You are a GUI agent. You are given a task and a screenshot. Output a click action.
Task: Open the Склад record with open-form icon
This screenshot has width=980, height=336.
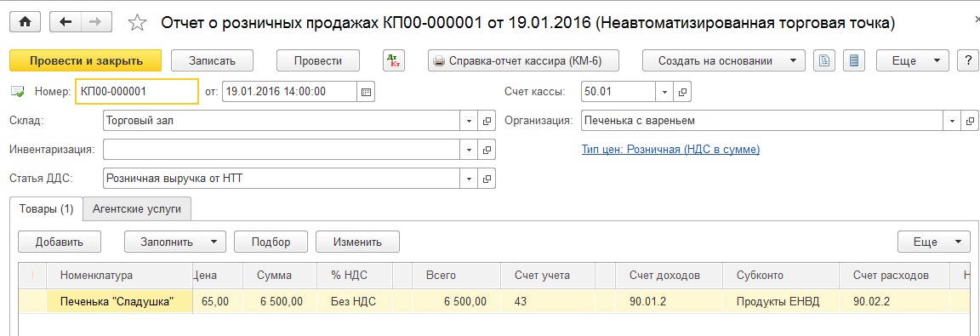(487, 121)
